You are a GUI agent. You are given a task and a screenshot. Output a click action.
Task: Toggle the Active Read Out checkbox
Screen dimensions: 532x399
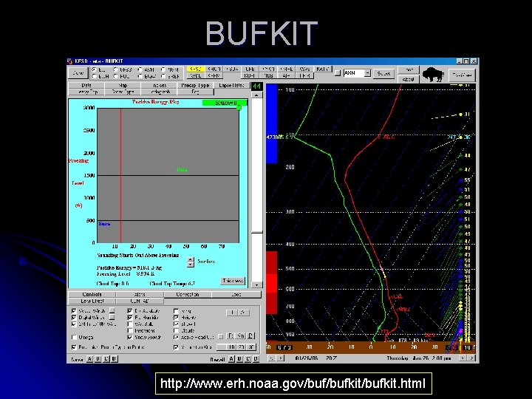point(176,337)
